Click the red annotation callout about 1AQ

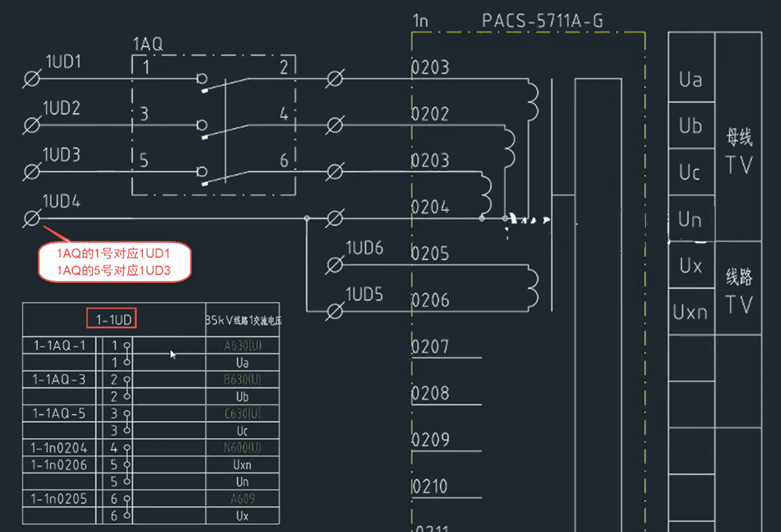coord(114,262)
